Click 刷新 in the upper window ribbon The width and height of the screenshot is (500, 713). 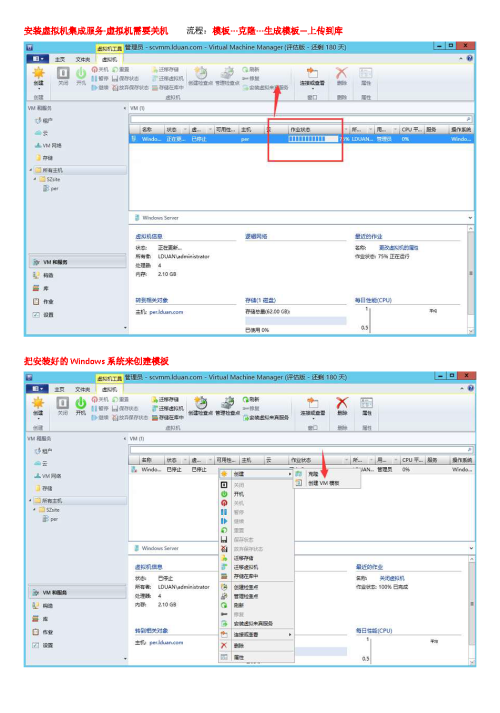250,70
